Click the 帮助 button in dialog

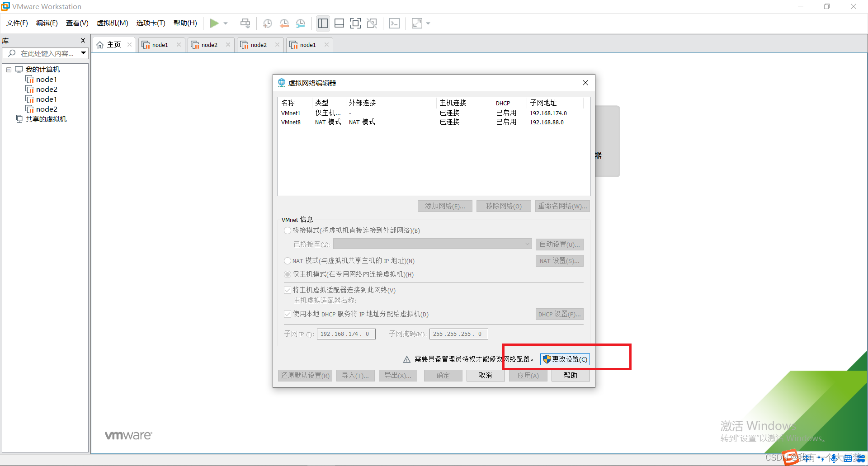coord(571,376)
